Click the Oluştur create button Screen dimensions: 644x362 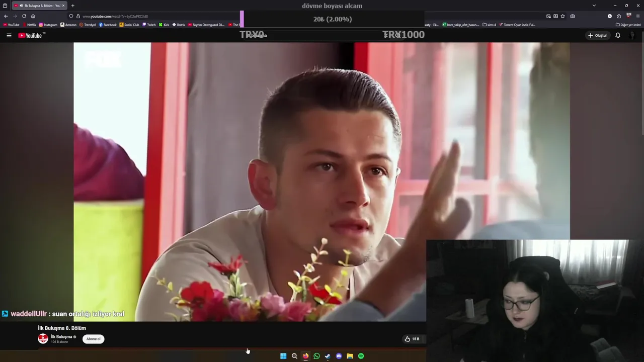click(x=597, y=35)
